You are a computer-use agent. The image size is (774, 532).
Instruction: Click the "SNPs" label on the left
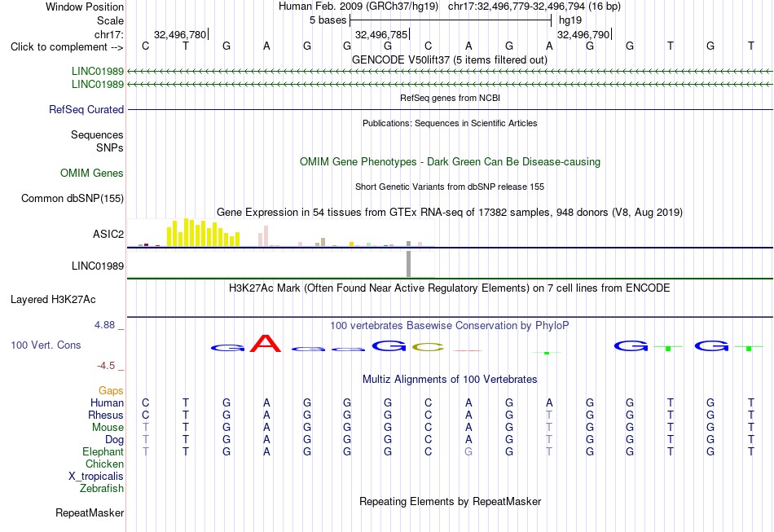click(110, 147)
